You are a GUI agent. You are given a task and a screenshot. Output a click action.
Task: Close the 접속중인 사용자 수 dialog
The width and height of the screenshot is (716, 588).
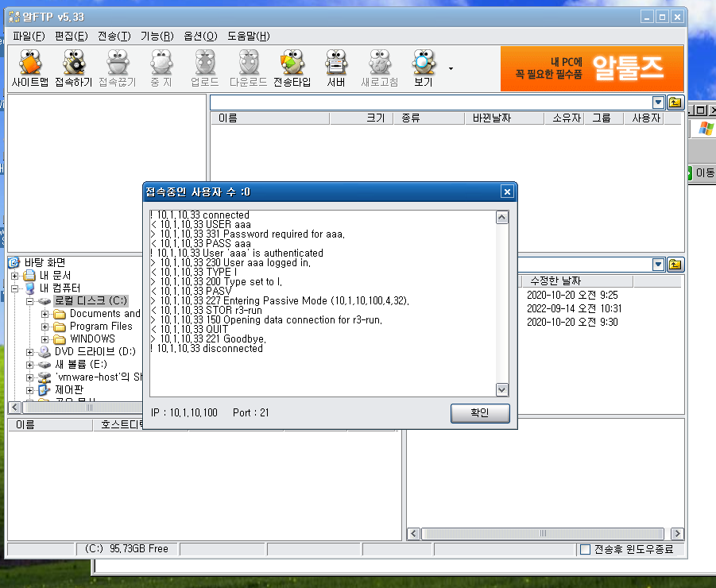[x=507, y=191]
